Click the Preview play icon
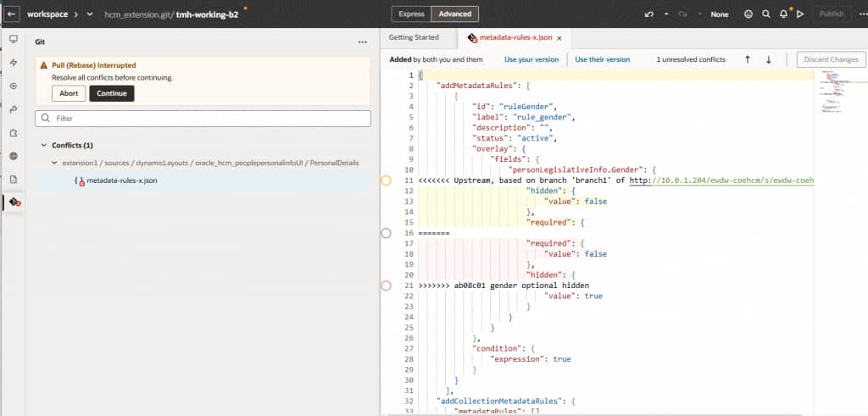868x416 pixels. click(800, 14)
